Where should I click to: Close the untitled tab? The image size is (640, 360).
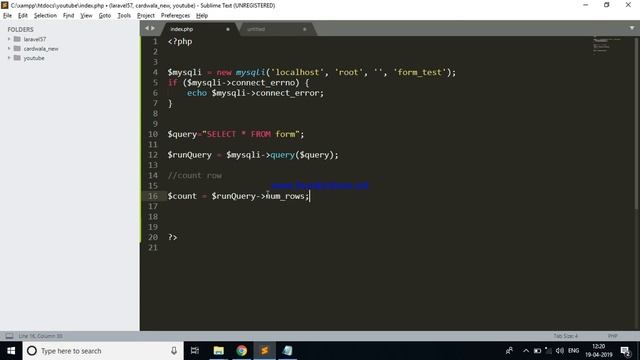304,29
